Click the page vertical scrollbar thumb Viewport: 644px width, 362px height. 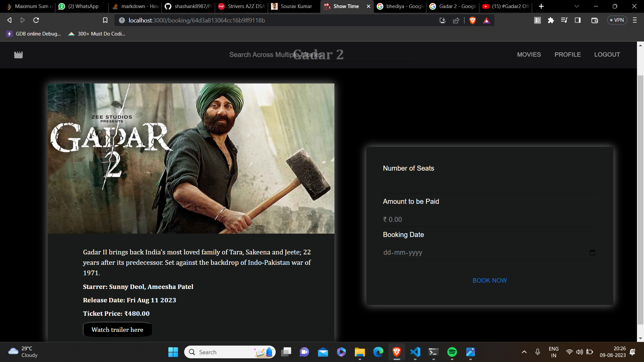coord(640,199)
